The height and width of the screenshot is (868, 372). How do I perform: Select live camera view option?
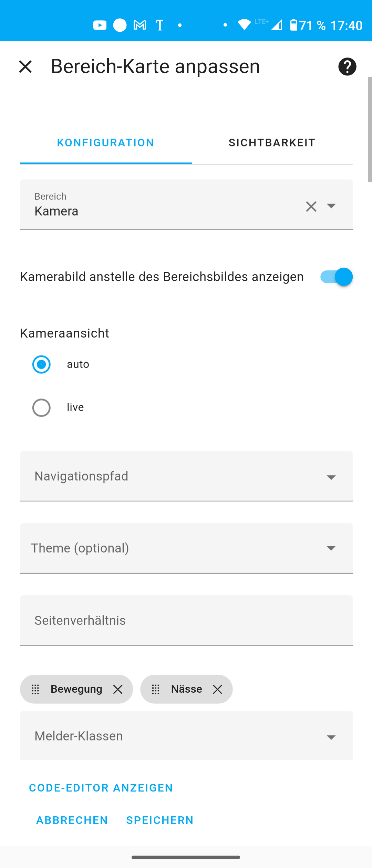(x=41, y=407)
